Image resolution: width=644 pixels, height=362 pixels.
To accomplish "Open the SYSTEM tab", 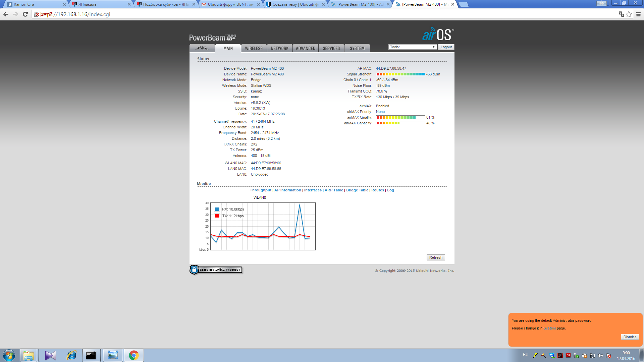I will (x=357, y=48).
